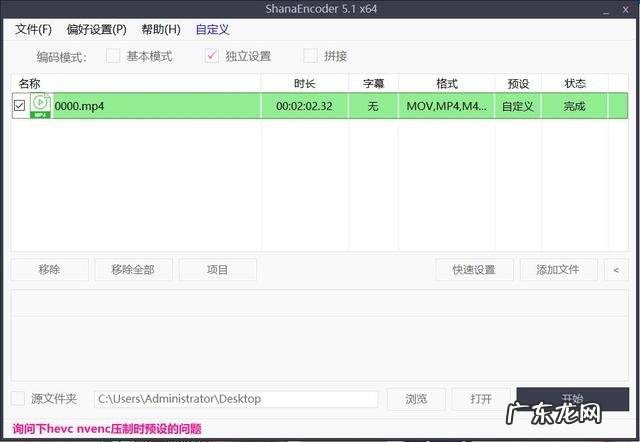
Task: Uncheck the 0000.mp4 row checkbox
Action: click(19, 106)
